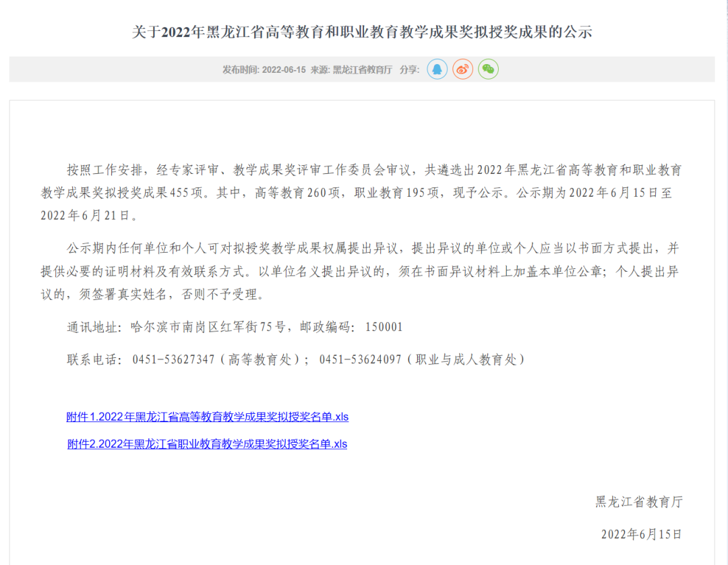Click the paragraph starting with 公示期内任何单位
Viewport: 728px width, 565px height.
(364, 272)
